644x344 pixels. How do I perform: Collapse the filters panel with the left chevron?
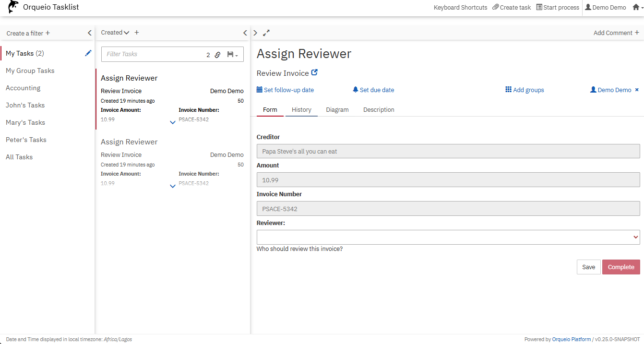tap(89, 33)
